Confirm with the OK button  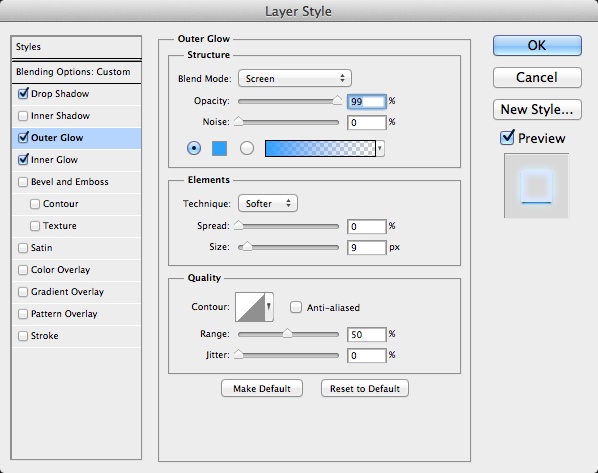537,45
